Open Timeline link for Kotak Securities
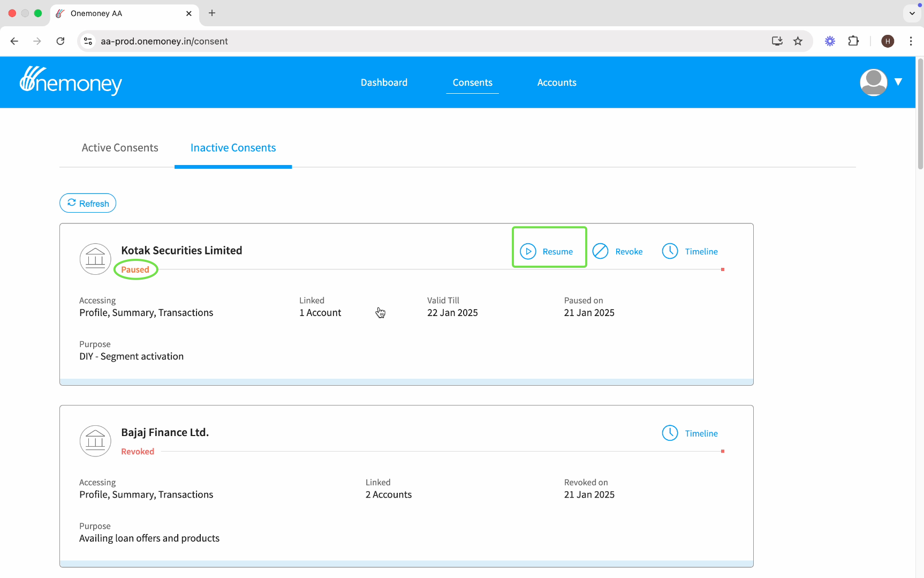The image size is (924, 578). click(701, 252)
